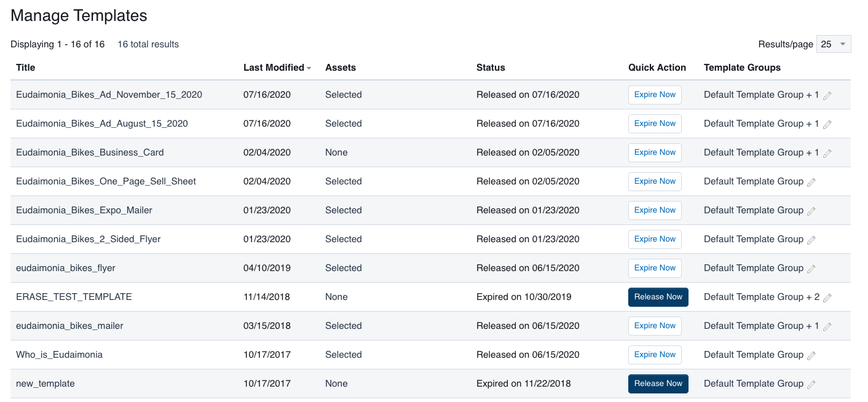Open the Results/page dropdown
Screen dimensions: 868x402
click(833, 44)
